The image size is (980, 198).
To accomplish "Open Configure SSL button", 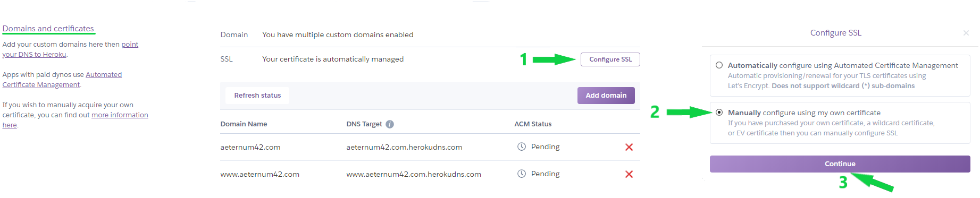I will pyautogui.click(x=610, y=59).
